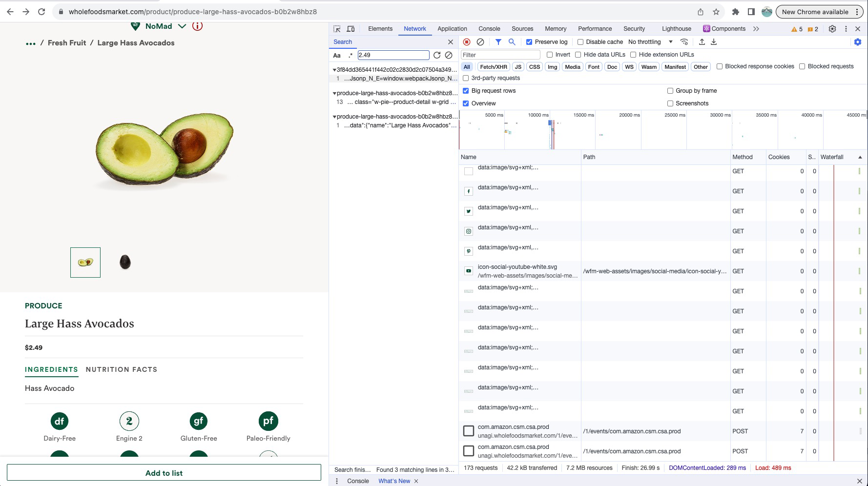Click the stop recording network log icon
Screen dimensions: 868x486
[467, 42]
